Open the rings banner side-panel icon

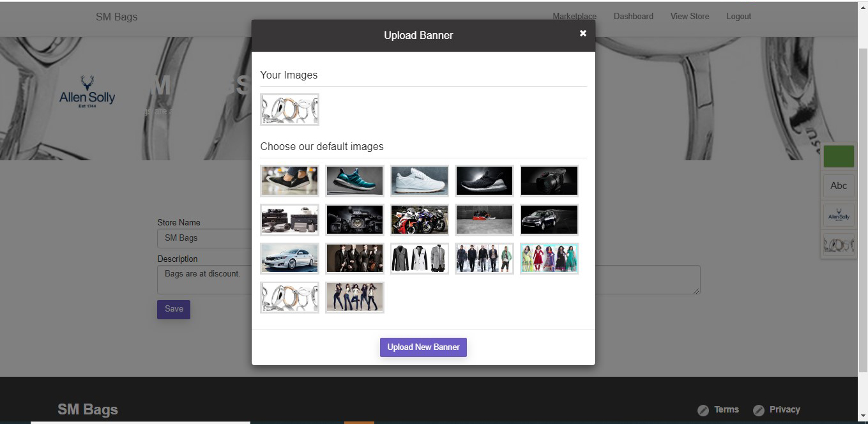[838, 244]
